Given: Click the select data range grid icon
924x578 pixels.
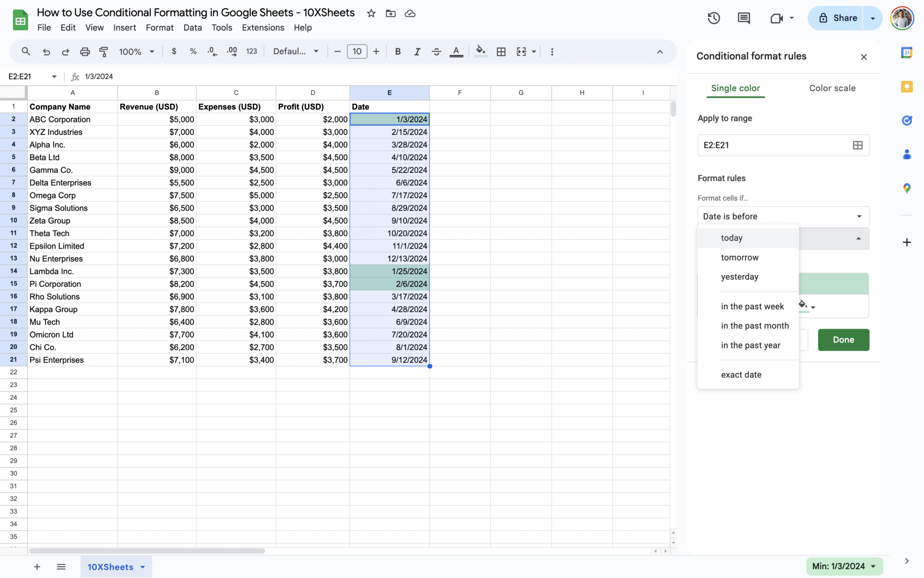Looking at the screenshot, I should point(857,145).
